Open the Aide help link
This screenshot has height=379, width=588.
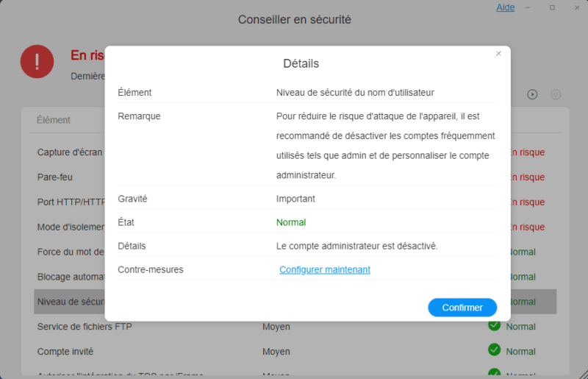tap(506, 7)
